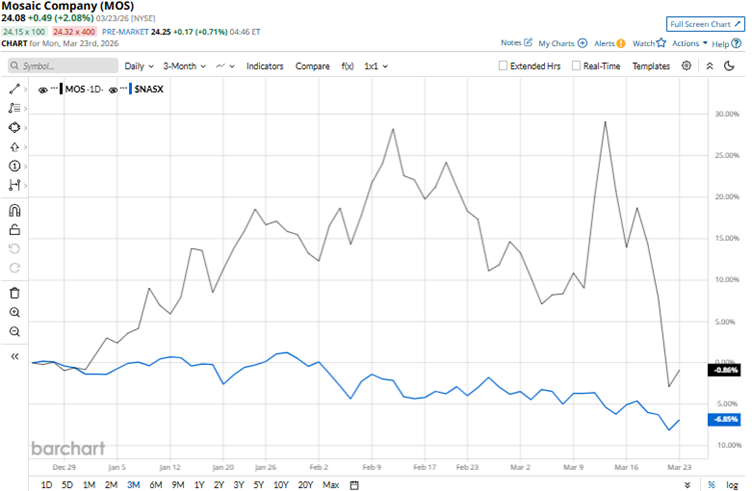The height and width of the screenshot is (491, 752).
Task: Pick the numbered annotation tool
Action: pyautogui.click(x=14, y=166)
